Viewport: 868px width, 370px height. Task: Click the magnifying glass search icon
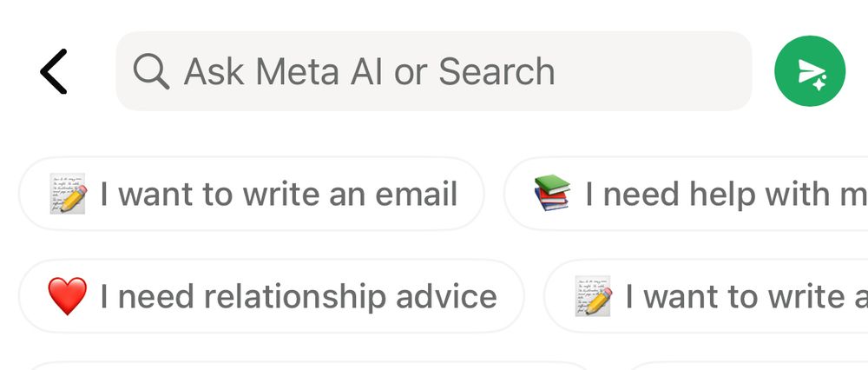point(151,71)
